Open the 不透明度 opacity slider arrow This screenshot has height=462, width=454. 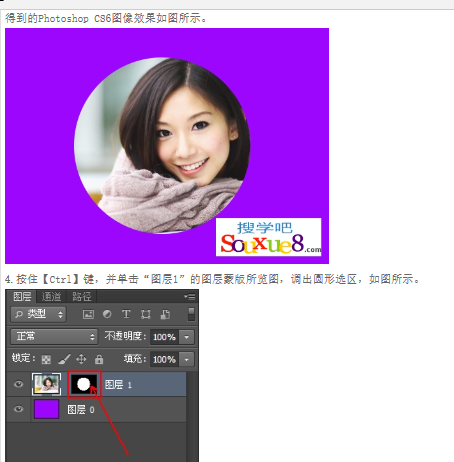pos(187,337)
